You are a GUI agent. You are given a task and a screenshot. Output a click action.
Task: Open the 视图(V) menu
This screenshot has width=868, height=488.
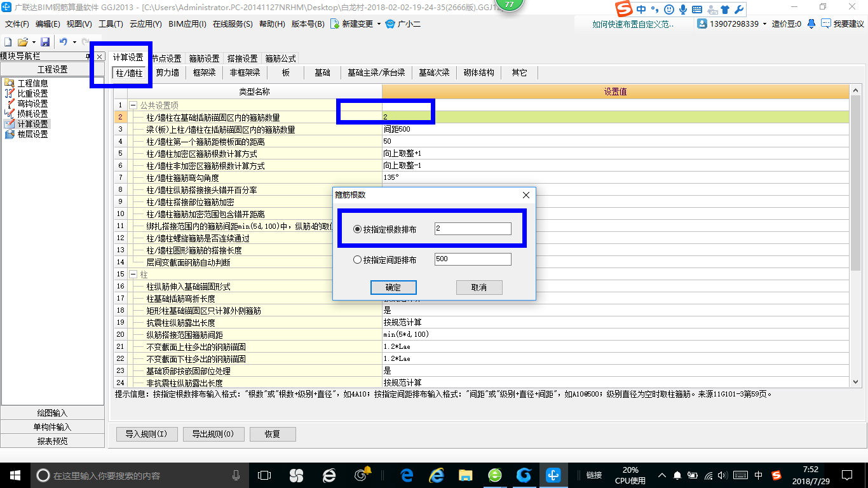pos(79,24)
